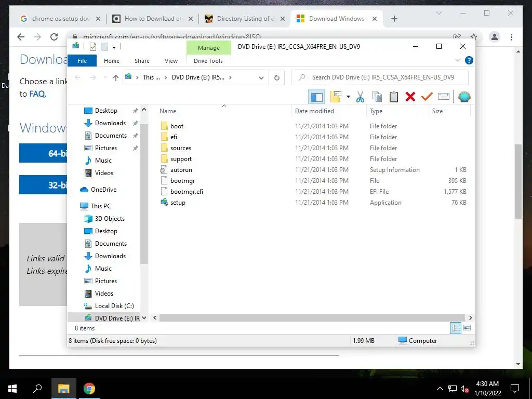Select the efi folder
532x399 pixels.
point(174,137)
